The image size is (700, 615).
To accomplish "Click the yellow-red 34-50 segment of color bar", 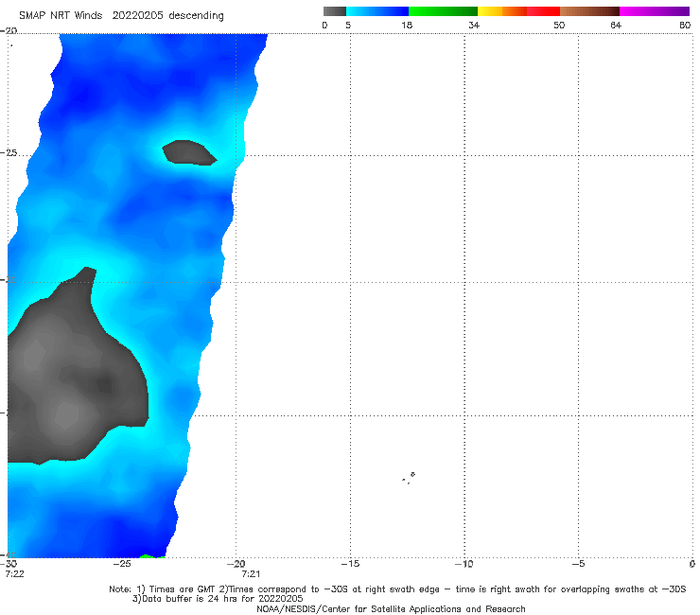I will tap(518, 11).
